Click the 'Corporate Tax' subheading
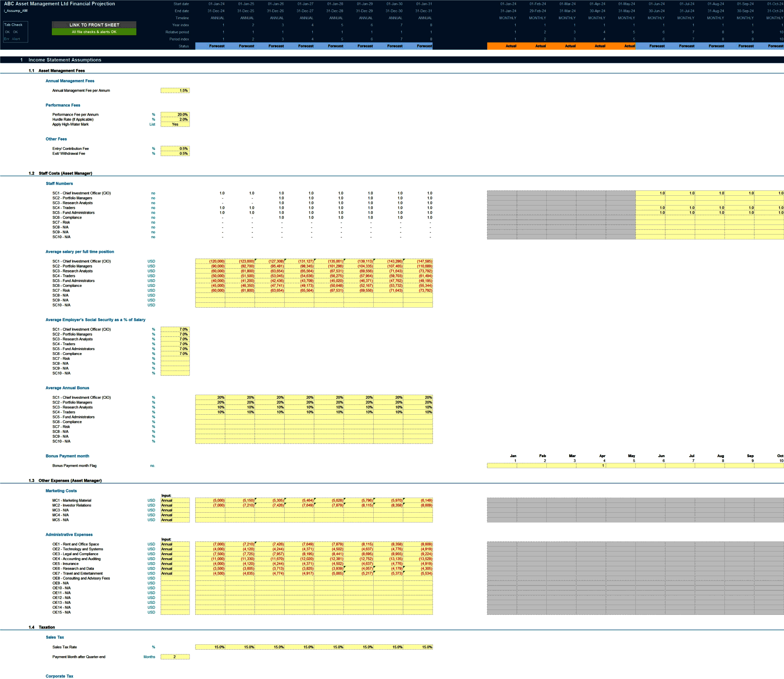The width and height of the screenshot is (784, 679). tap(60, 676)
